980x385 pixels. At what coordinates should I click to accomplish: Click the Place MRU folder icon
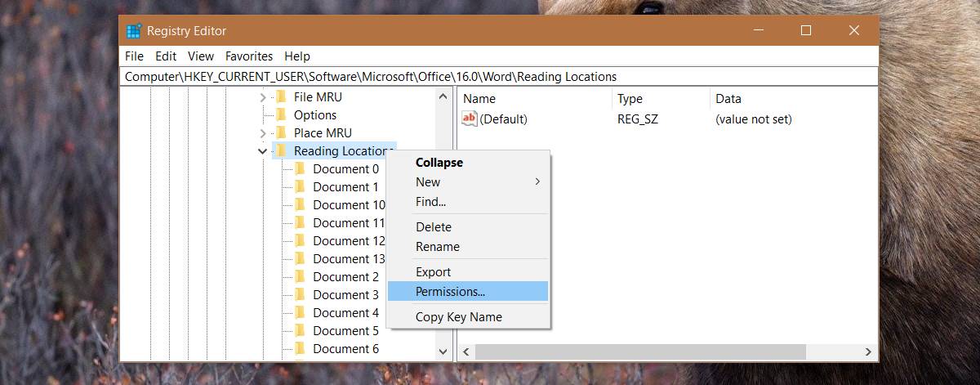[281, 133]
